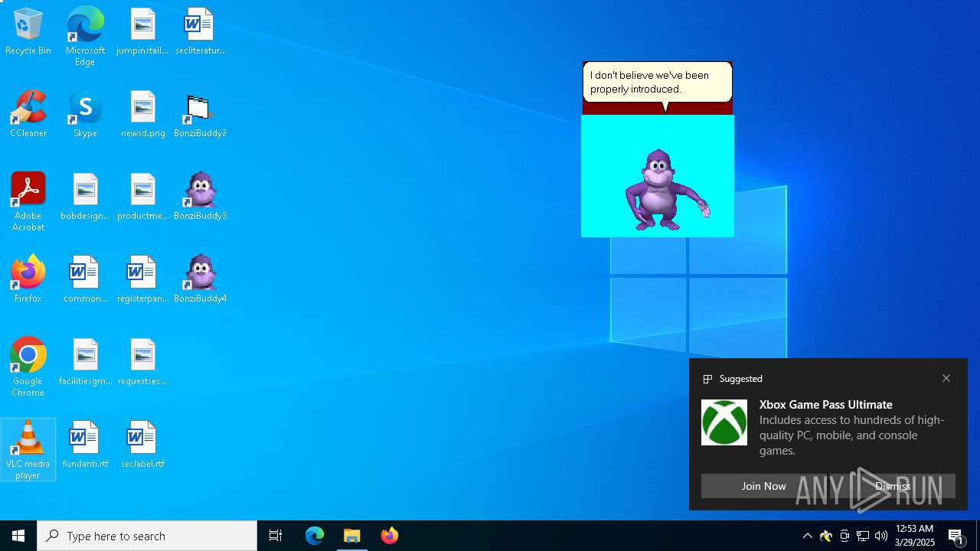This screenshot has width=980, height=551.
Task: Open Google Chrome desktop shortcut
Action: (x=28, y=367)
